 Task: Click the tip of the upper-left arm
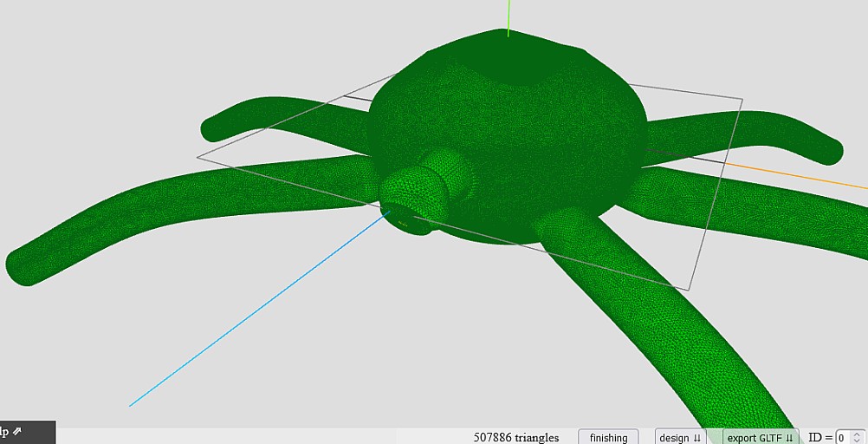[x=212, y=130]
